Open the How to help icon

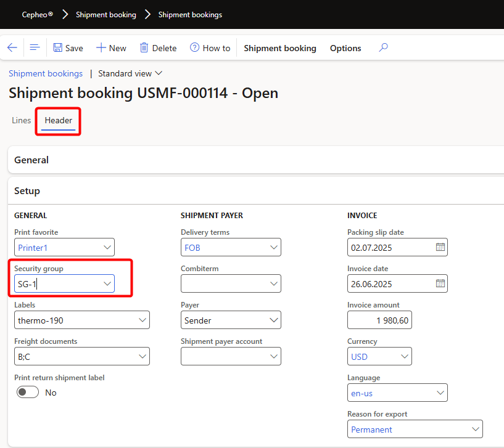pos(195,48)
